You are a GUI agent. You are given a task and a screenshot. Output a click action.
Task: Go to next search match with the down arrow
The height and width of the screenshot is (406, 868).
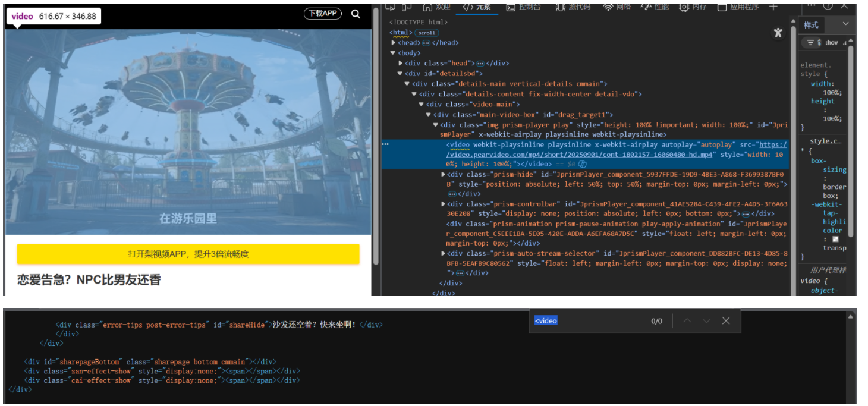[x=706, y=320]
